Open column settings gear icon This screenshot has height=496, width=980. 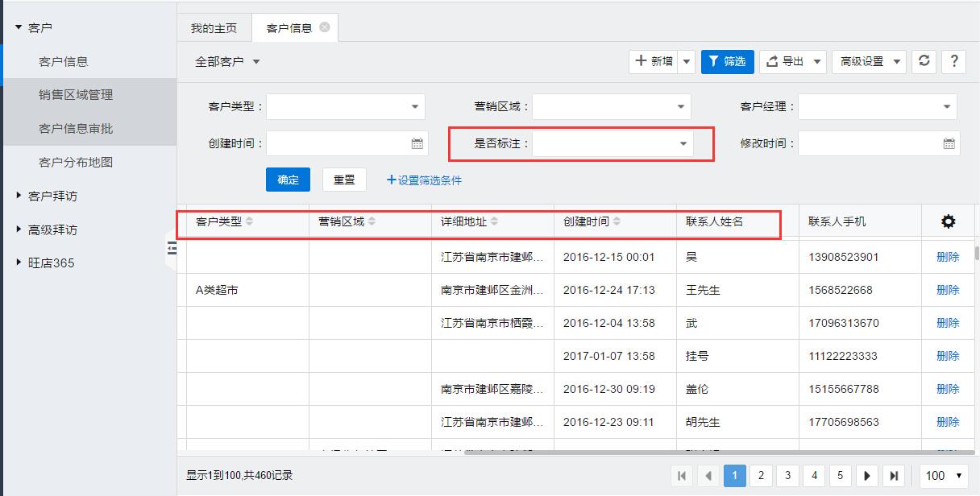tap(948, 221)
